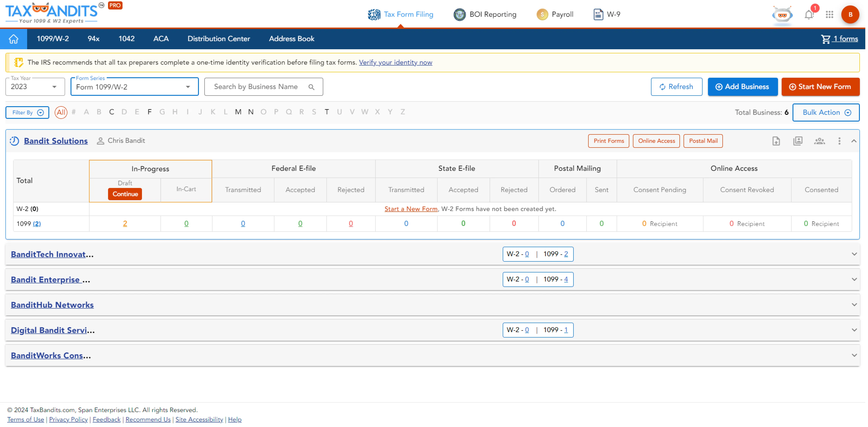Viewport: 868px width, 427px height.
Task: Select 1042 menu item
Action: (x=126, y=39)
